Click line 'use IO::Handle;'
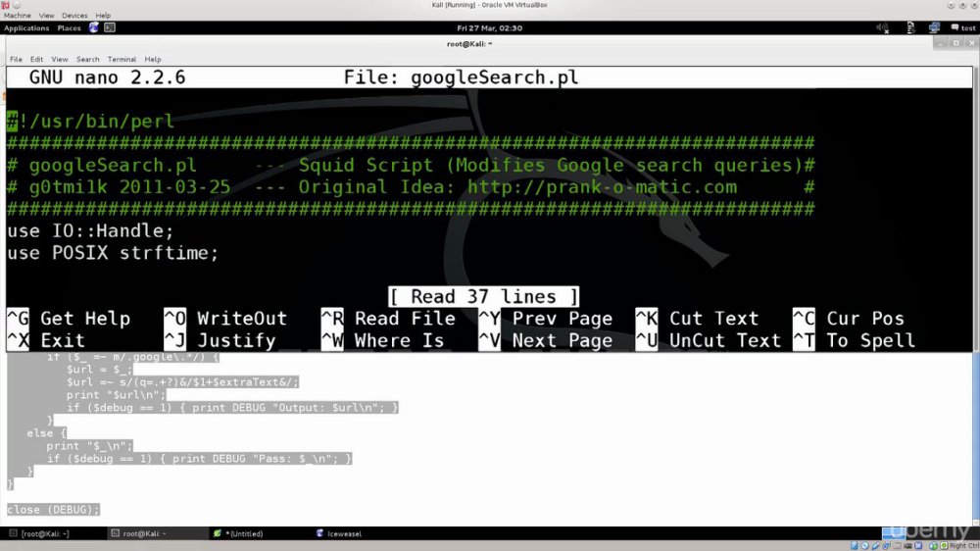This screenshot has width=980, height=551. [90, 230]
